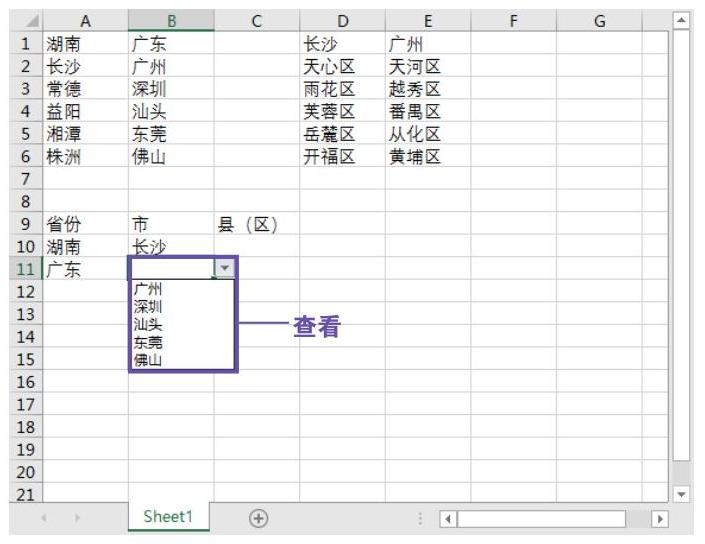This screenshot has width=705, height=544.
Task: Select cell A6 containing 株洲
Action: coord(85,156)
